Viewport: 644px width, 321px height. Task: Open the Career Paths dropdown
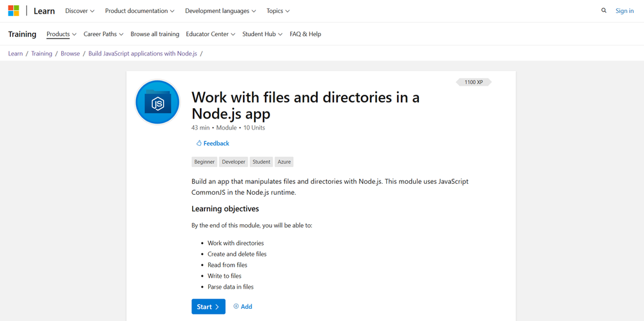pyautogui.click(x=104, y=34)
